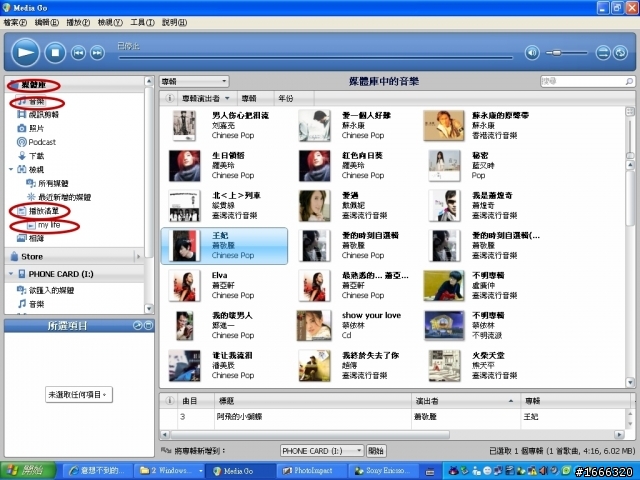This screenshot has width=640, height=480.
Task: Open the 2 Windows taskbar group
Action: point(171,471)
